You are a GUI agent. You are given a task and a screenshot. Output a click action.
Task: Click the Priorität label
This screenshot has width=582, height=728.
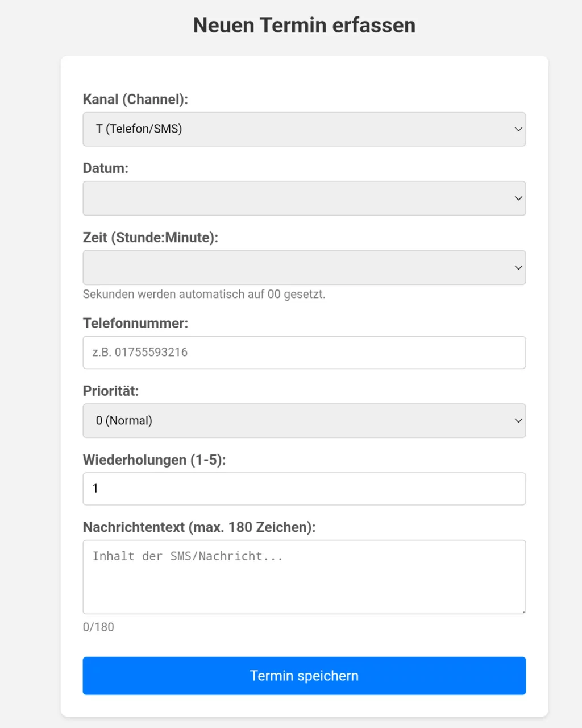click(x=111, y=391)
